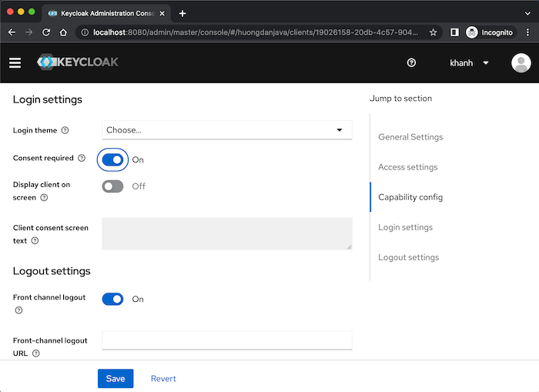The height and width of the screenshot is (392, 539).
Task: Click the Revert link
Action: click(163, 379)
